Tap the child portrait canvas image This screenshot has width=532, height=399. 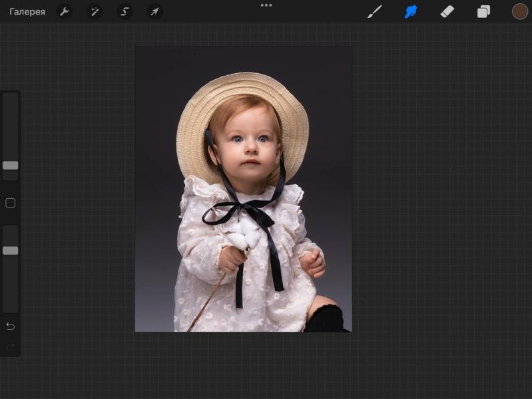[243, 189]
